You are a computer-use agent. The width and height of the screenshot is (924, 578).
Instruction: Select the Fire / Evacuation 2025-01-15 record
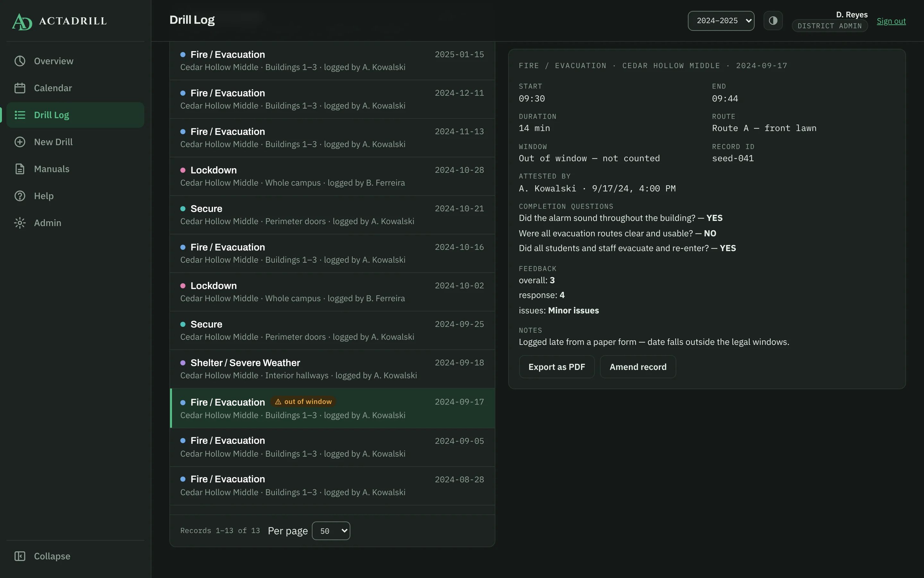(x=332, y=61)
